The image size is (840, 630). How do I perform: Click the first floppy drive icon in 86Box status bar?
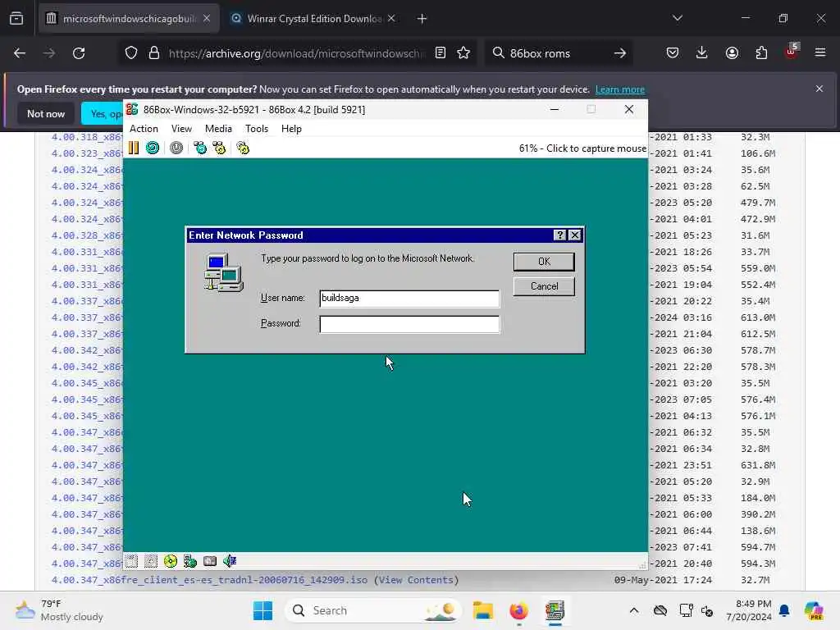tap(132, 561)
